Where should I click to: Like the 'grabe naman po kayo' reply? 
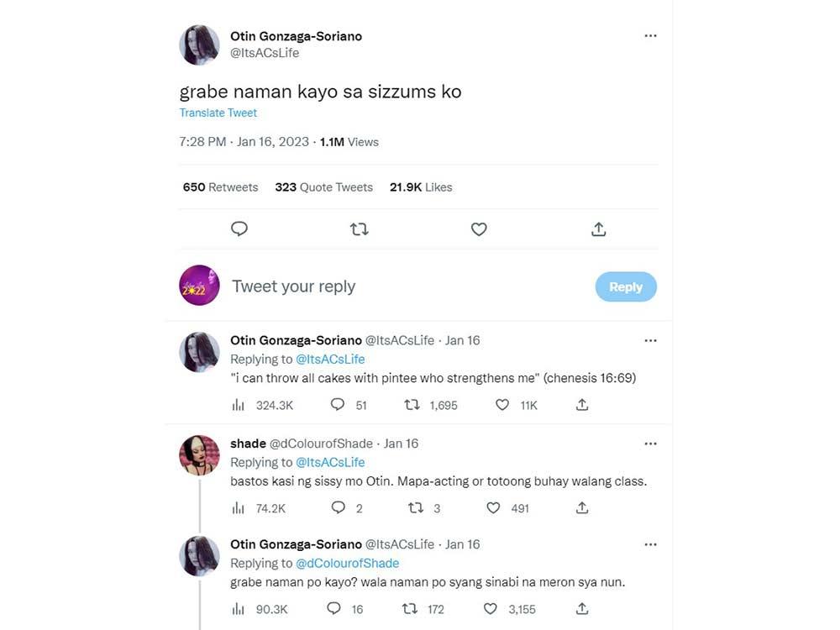(490, 608)
